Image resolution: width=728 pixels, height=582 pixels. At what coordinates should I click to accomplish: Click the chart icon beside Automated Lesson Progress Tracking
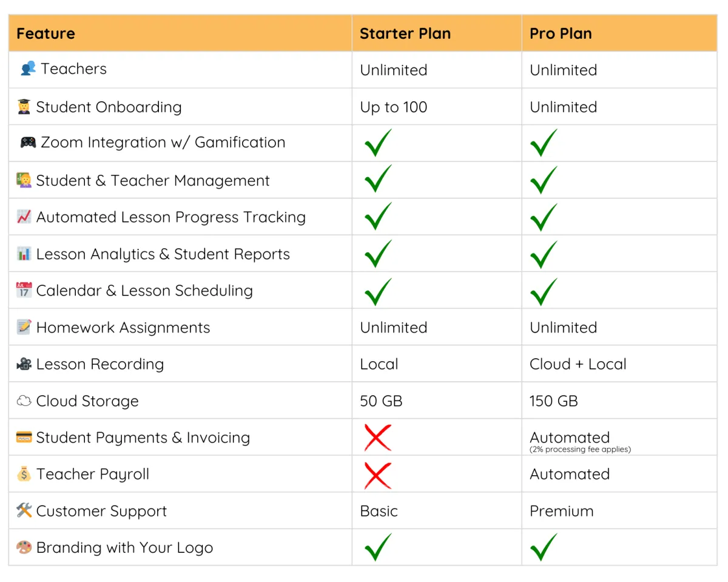24,217
